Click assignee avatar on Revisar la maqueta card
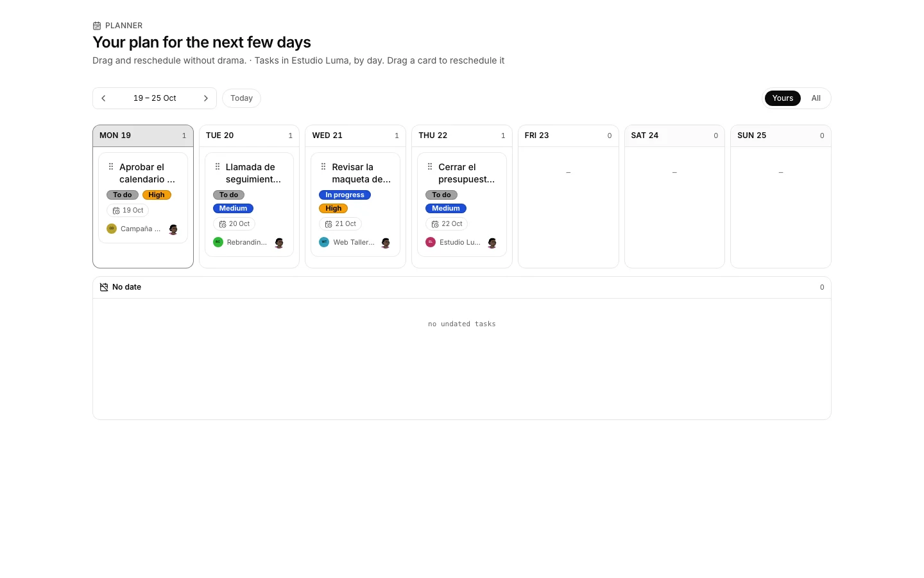This screenshot has height=578, width=924. coord(386,243)
